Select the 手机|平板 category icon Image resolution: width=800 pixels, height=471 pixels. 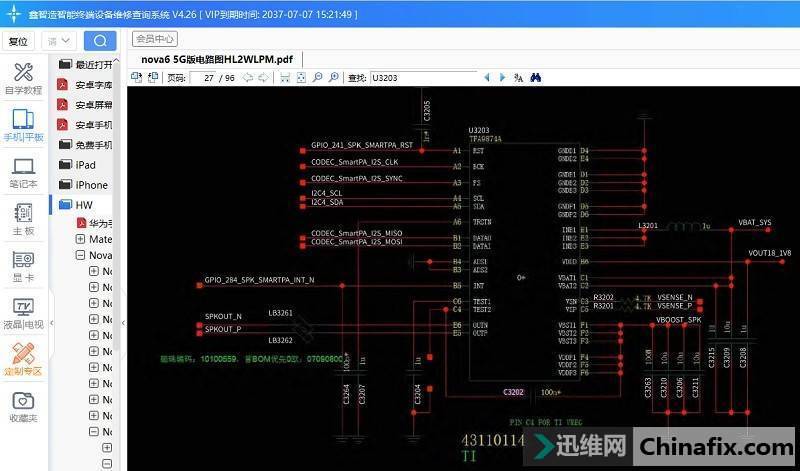[x=23, y=125]
